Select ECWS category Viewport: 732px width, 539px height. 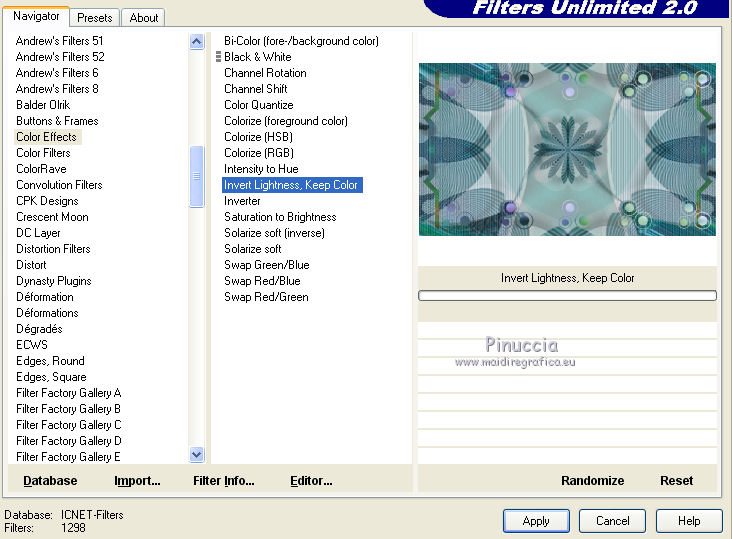32,345
